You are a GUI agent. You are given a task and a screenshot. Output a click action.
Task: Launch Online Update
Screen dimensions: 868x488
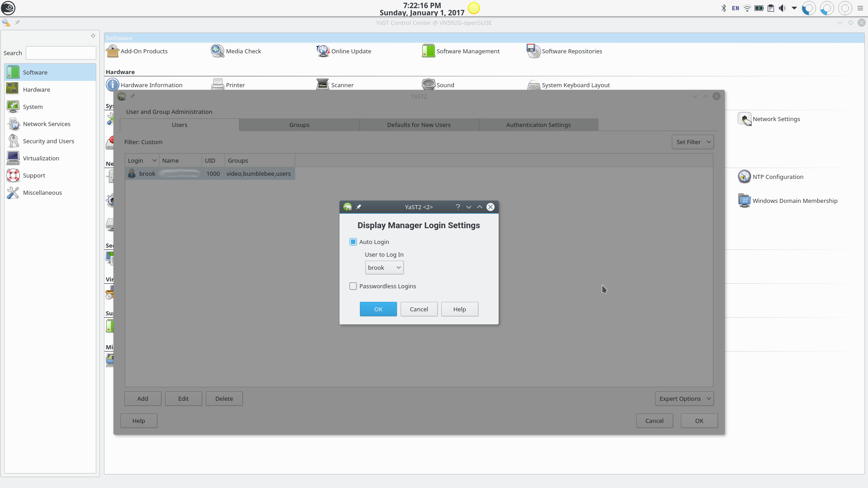344,51
